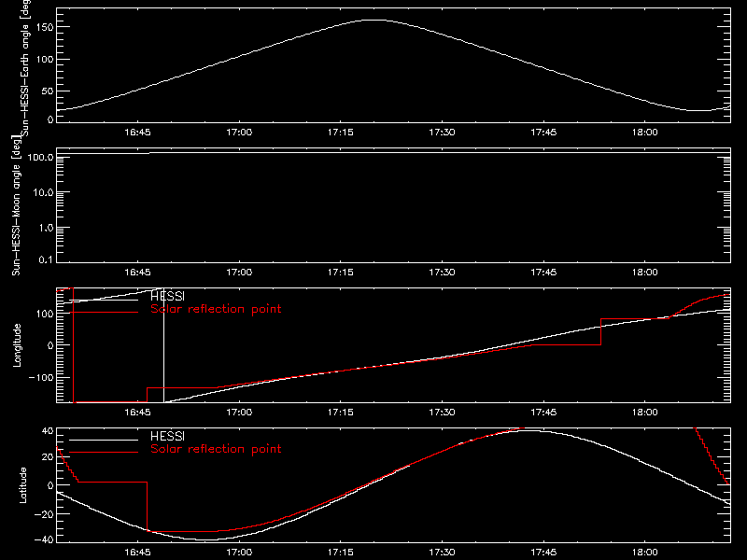Select Solar reflection point legend in Longitude plot
Image resolution: width=747 pixels, height=560 pixels.
coord(216,309)
